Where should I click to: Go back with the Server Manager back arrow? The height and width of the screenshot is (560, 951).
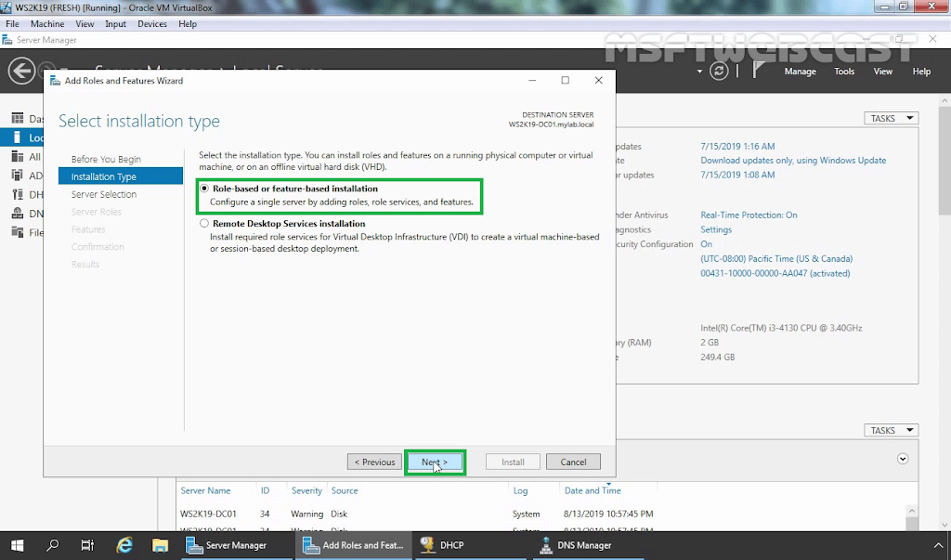[21, 71]
